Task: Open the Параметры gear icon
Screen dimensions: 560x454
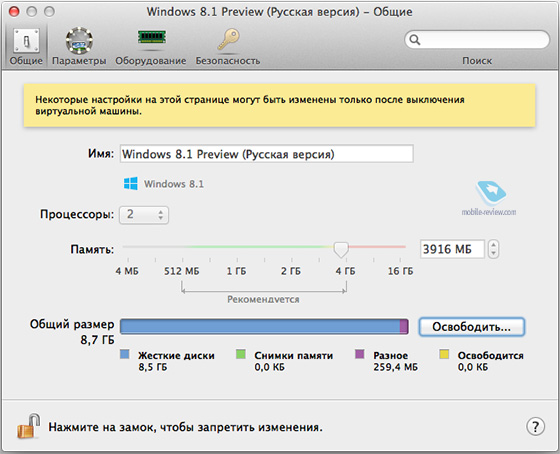Action: tap(79, 40)
